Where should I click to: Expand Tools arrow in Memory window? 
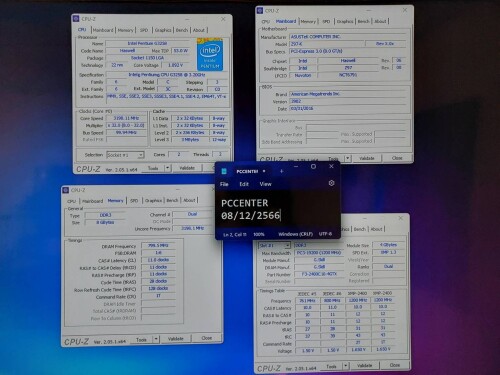[x=156, y=339]
